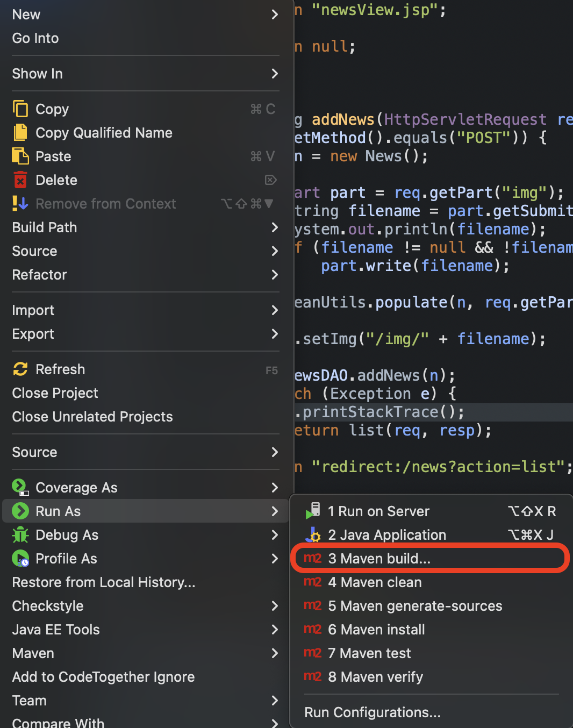
Task: Click the Copy icon in context menu
Action: pos(20,109)
